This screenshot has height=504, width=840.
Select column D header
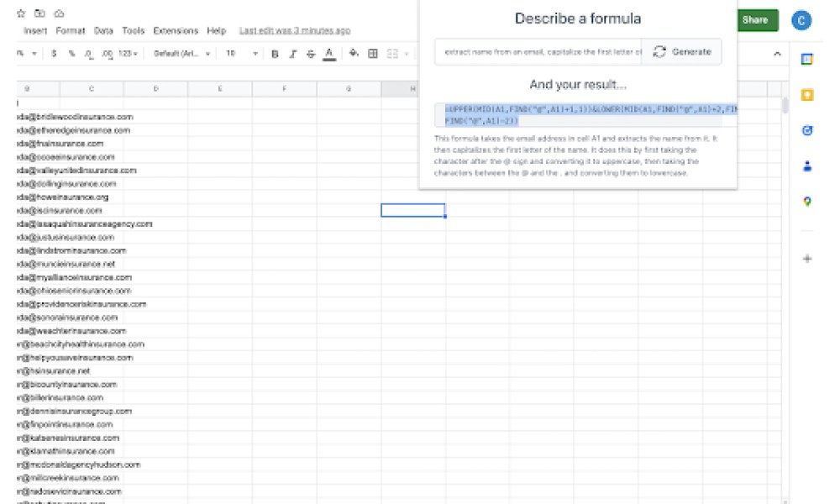pyautogui.click(x=156, y=89)
